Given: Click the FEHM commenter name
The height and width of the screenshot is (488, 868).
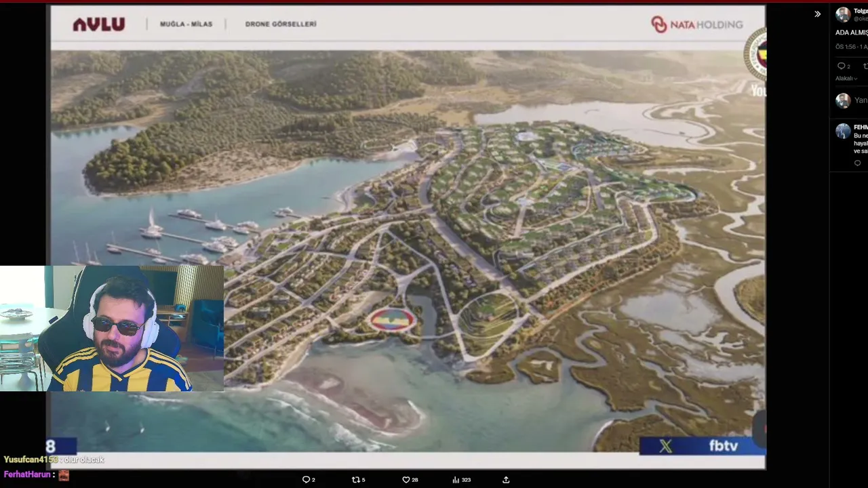Looking at the screenshot, I should [861, 127].
